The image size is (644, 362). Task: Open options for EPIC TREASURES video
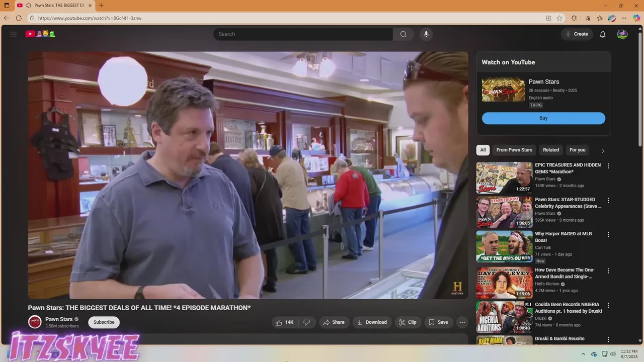coord(608,166)
